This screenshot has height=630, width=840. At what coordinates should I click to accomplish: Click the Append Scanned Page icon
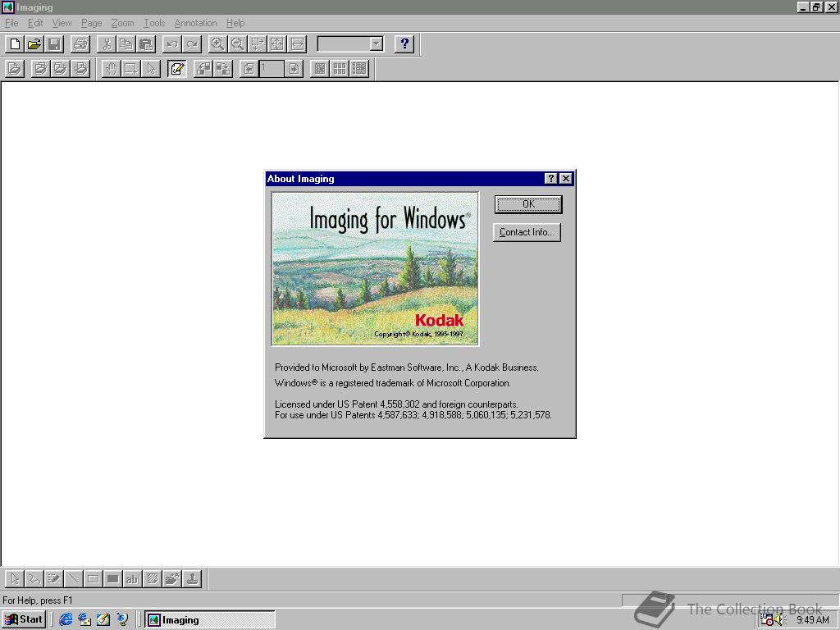pos(60,69)
